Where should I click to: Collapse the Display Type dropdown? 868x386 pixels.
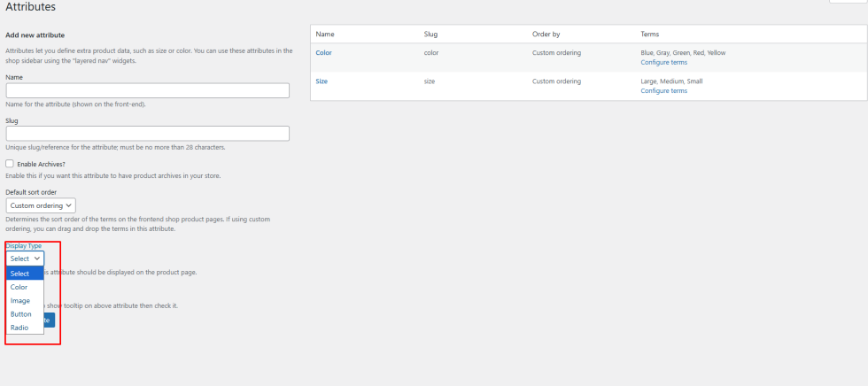click(25, 259)
